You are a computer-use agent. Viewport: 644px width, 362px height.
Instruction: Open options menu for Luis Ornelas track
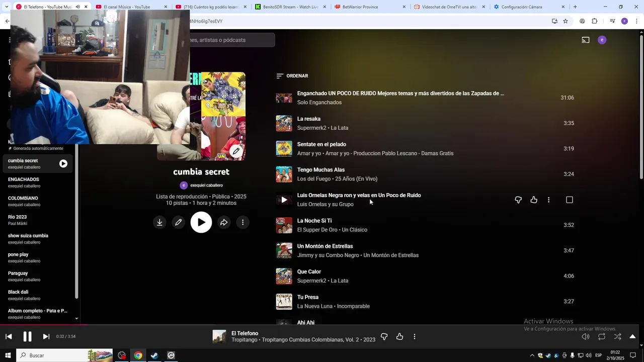tap(548, 200)
